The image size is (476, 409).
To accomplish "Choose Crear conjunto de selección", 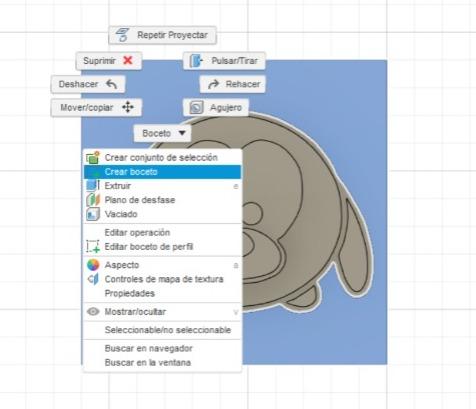I will pos(162,157).
